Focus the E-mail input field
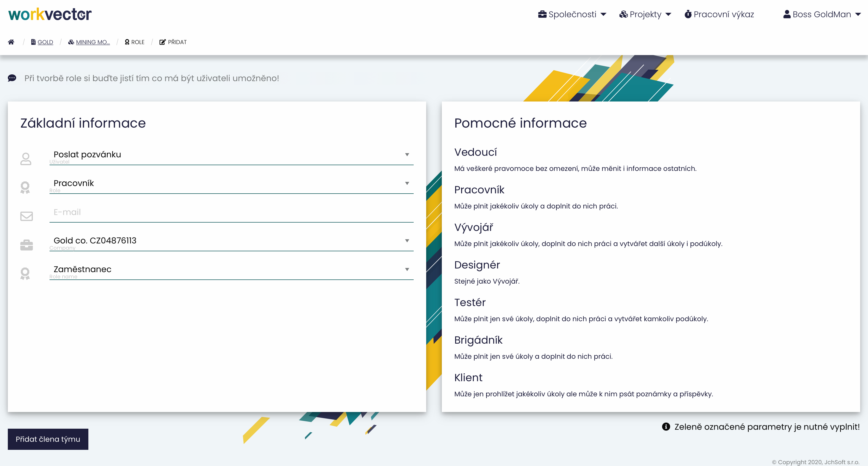This screenshot has width=868, height=466. [x=231, y=212]
